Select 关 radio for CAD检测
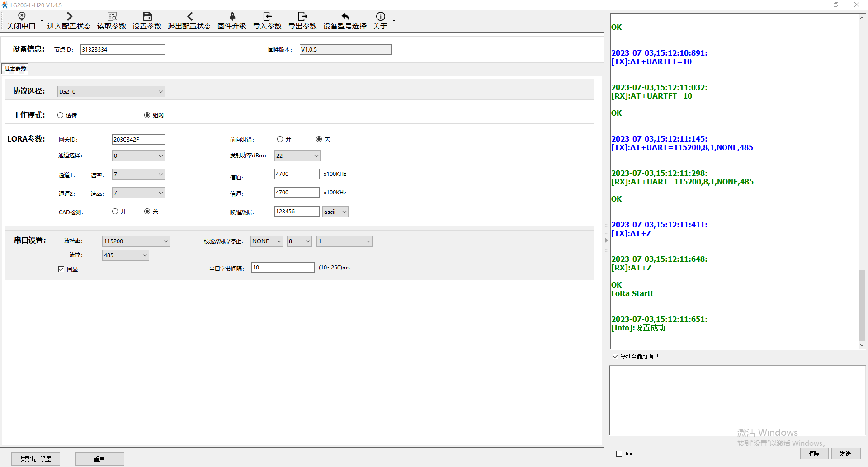This screenshot has height=467, width=868. (147, 212)
